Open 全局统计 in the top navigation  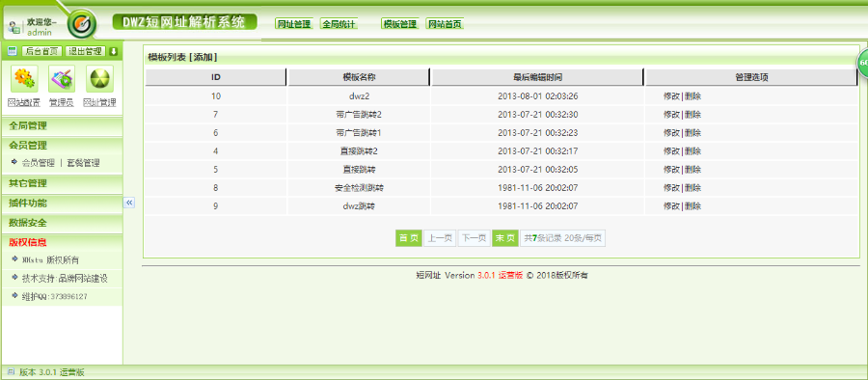pos(339,24)
